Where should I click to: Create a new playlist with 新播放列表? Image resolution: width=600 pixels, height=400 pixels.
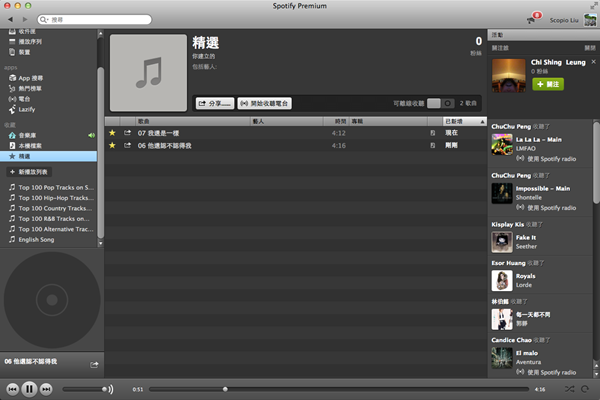(29, 172)
